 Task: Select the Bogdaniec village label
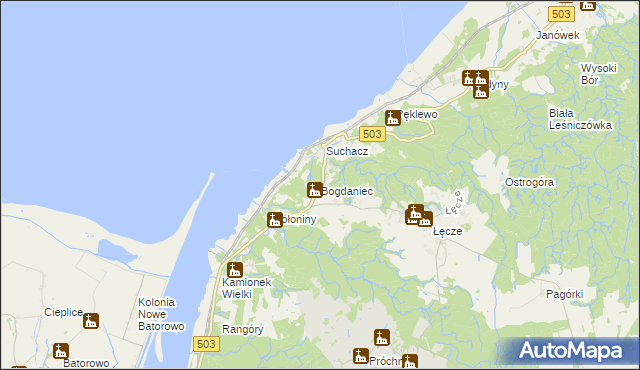point(347,191)
